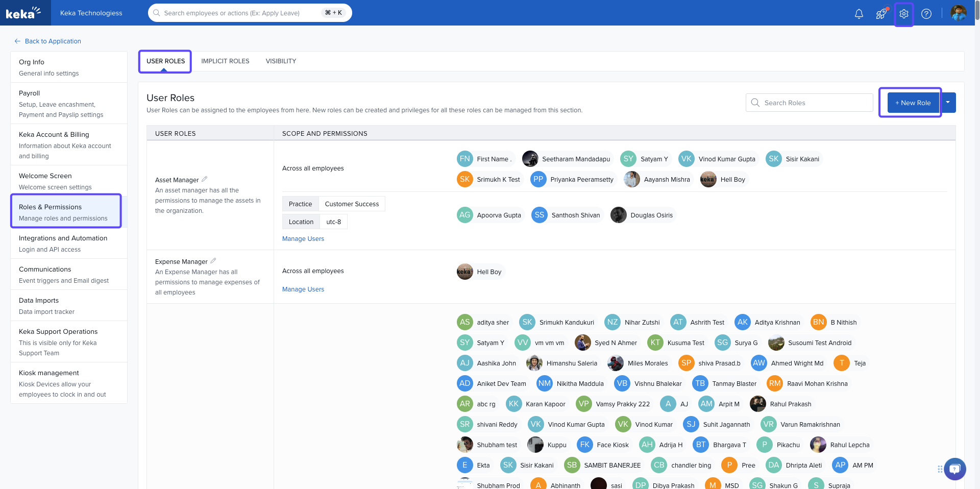Click Manage Users under Asset Manager
980x489 pixels.
coord(303,239)
